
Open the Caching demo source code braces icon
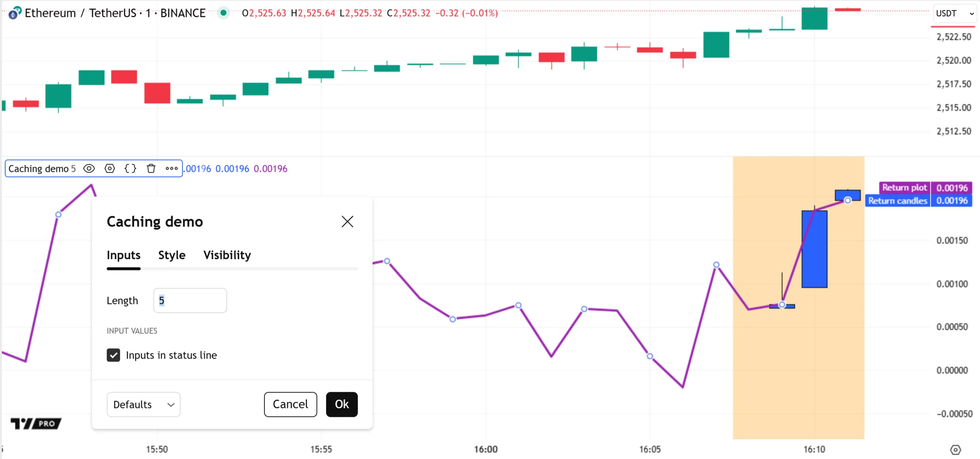(x=130, y=169)
